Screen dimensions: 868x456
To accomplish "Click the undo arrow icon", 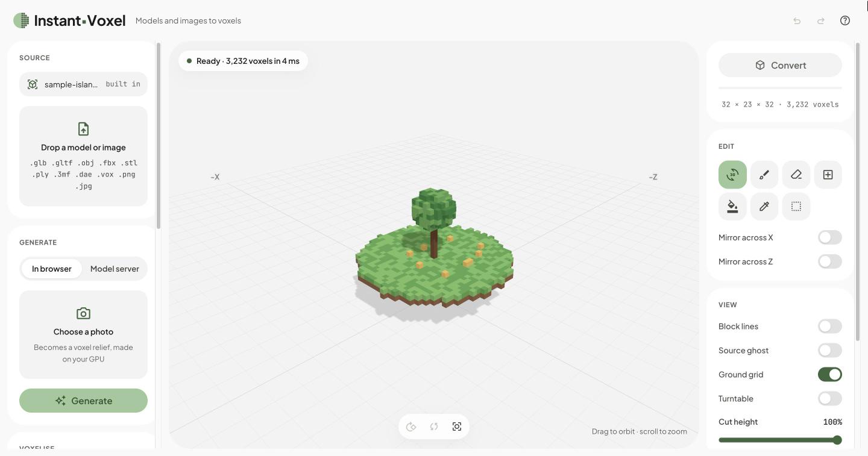I will point(797,20).
